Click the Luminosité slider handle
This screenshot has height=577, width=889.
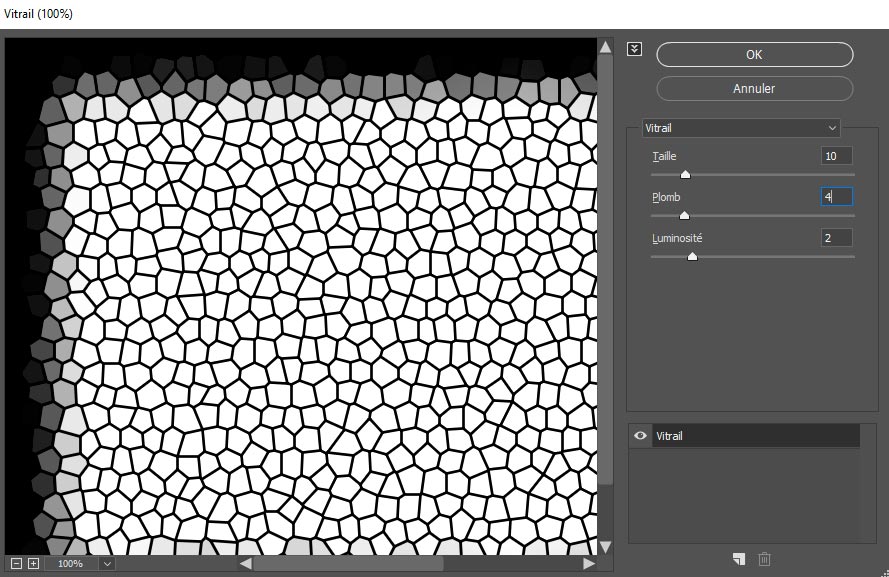(692, 257)
